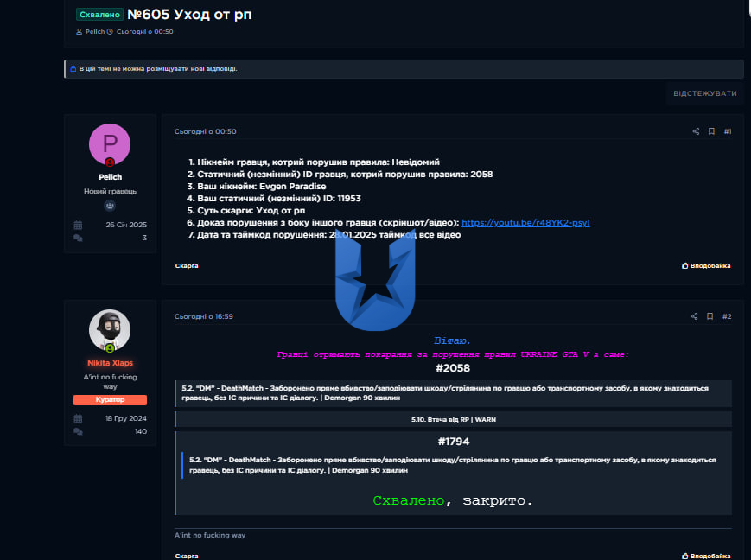Click the user icon beside thread author
The image size is (751, 560).
coord(79,32)
